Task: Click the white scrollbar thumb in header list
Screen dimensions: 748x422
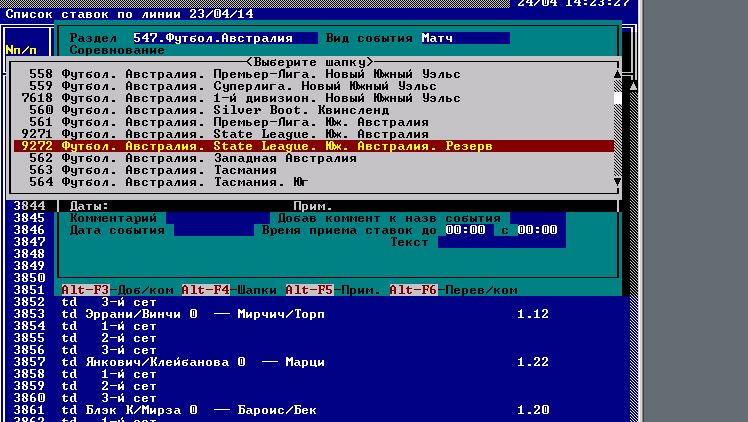Action: [x=617, y=98]
